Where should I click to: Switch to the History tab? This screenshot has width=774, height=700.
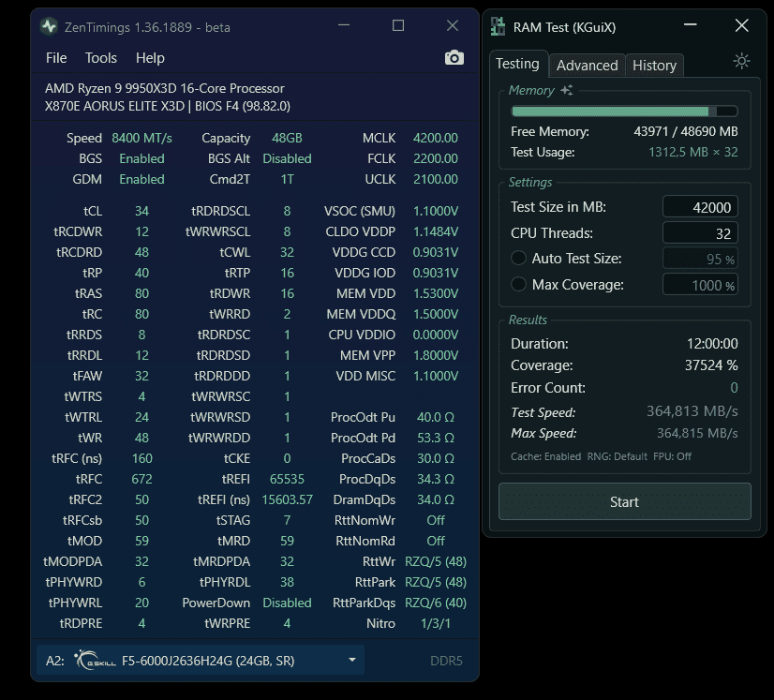pos(655,66)
